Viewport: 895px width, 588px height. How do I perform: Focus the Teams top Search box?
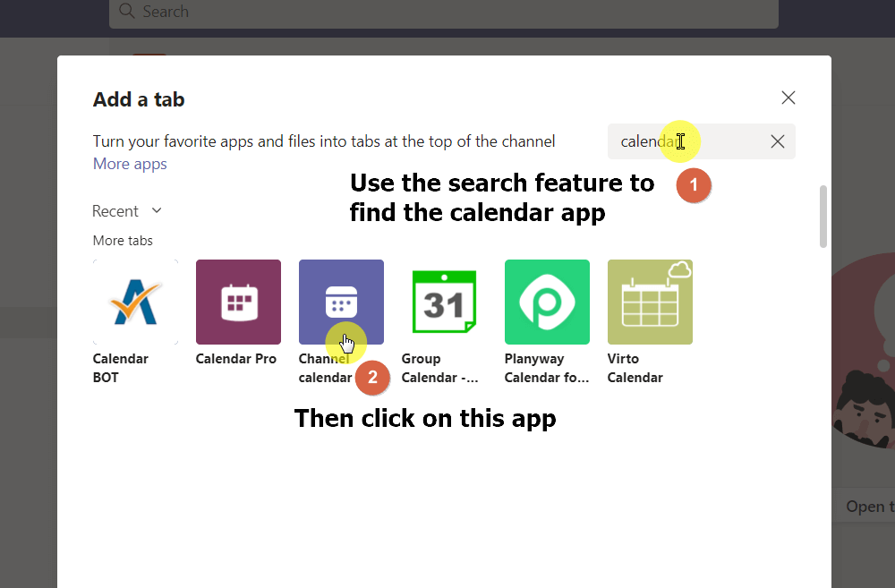pyautogui.click(x=444, y=13)
